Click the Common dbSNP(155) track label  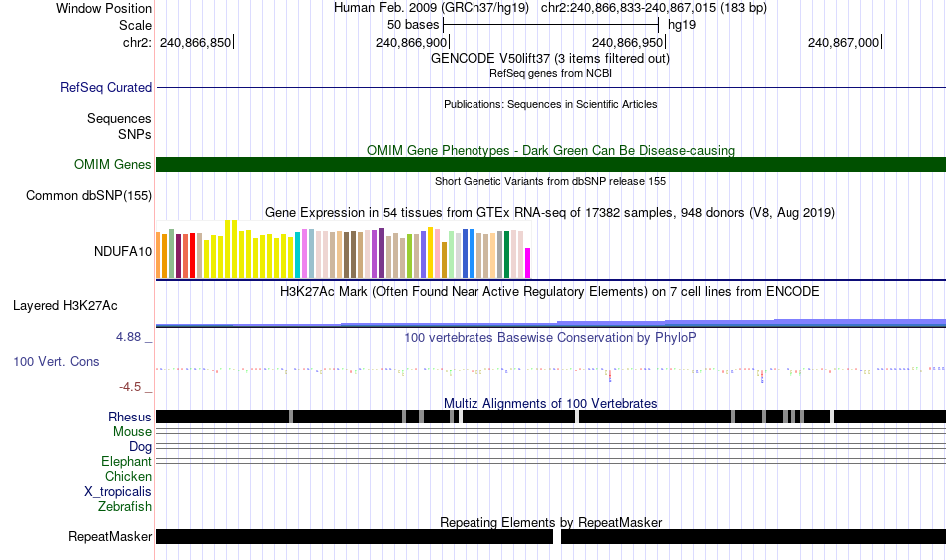[89, 195]
